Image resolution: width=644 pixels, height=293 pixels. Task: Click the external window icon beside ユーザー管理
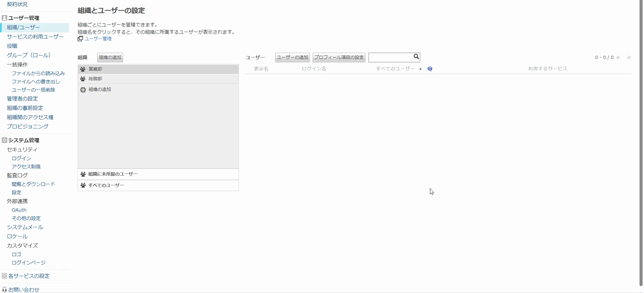pos(80,39)
